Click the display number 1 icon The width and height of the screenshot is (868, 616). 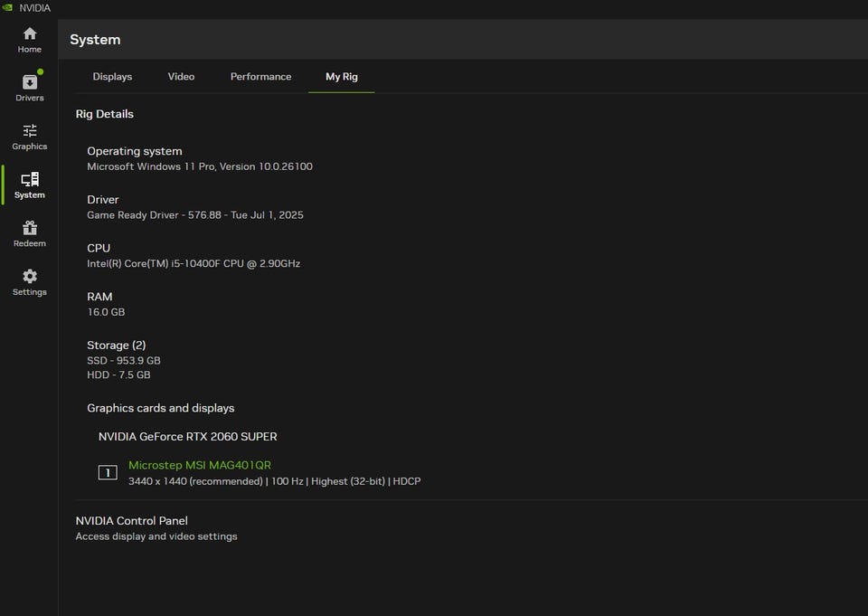click(108, 472)
